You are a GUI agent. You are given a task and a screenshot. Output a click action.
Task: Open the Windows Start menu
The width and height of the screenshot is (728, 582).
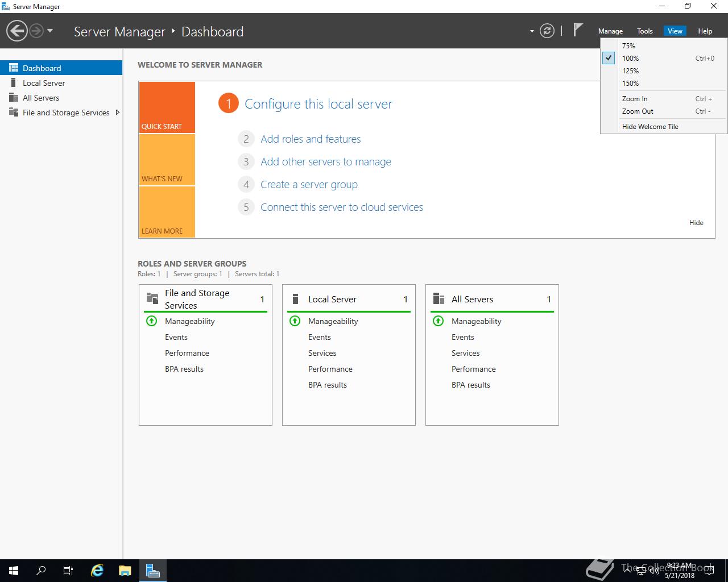point(14,571)
